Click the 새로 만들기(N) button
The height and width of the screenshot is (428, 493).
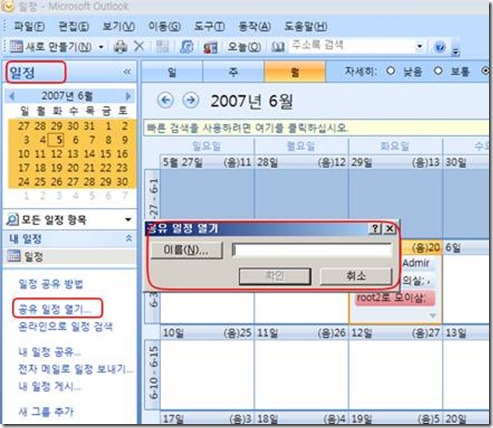tap(50, 47)
